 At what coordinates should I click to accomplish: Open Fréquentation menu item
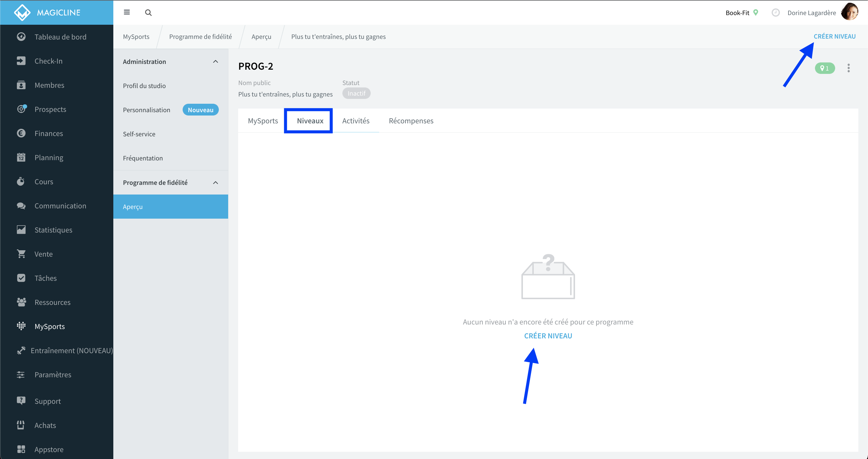[x=171, y=158]
